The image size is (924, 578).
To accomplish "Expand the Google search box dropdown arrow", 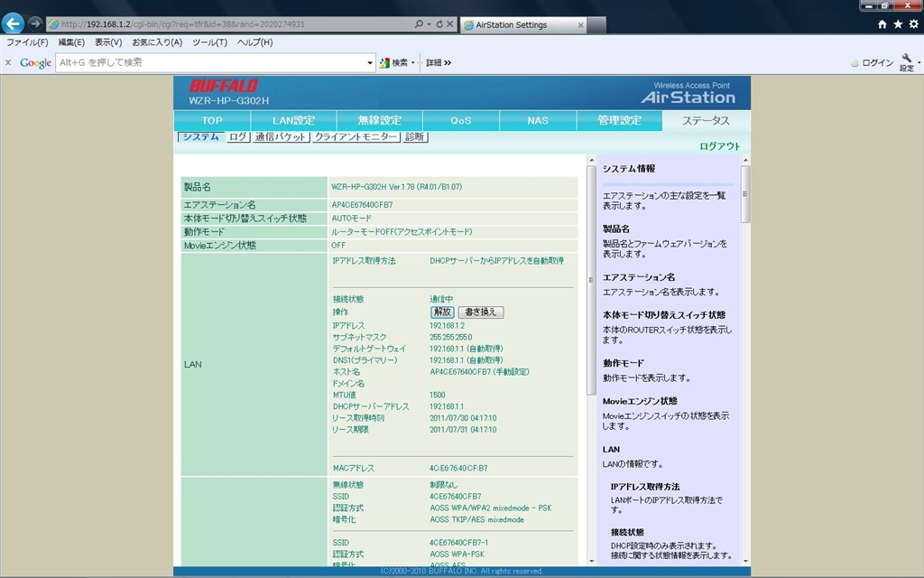I will [x=370, y=63].
